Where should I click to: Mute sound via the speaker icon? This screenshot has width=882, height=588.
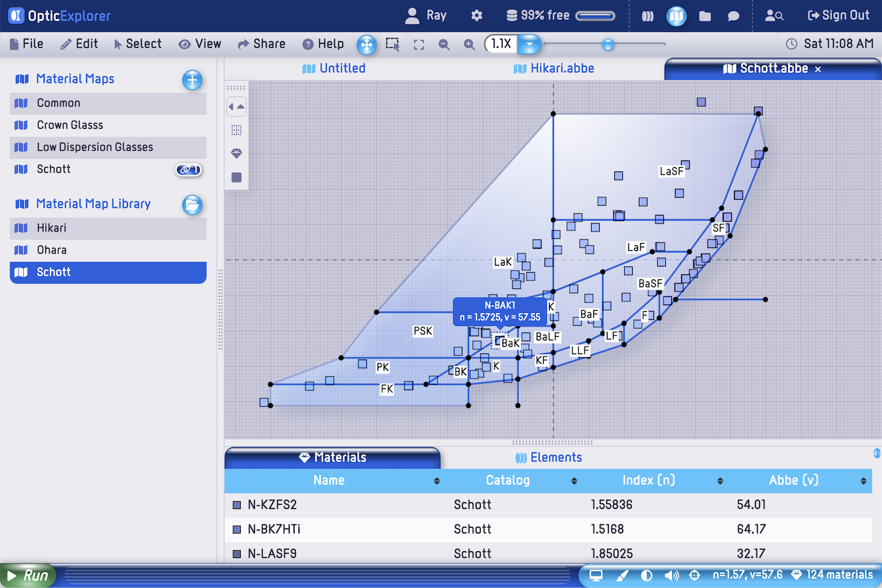click(672, 575)
